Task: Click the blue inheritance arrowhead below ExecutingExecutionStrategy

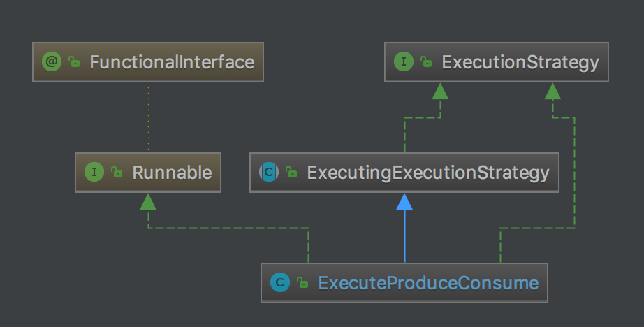Action: [404, 202]
